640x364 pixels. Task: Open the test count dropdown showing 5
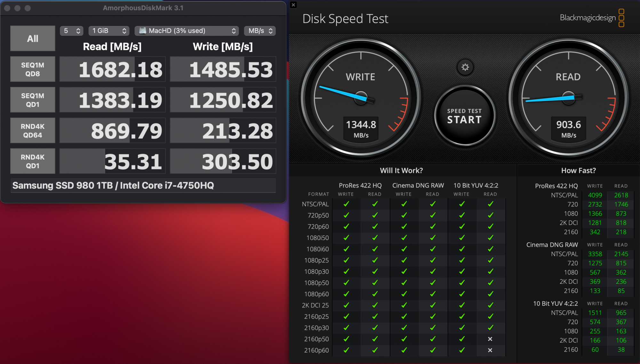coord(72,31)
